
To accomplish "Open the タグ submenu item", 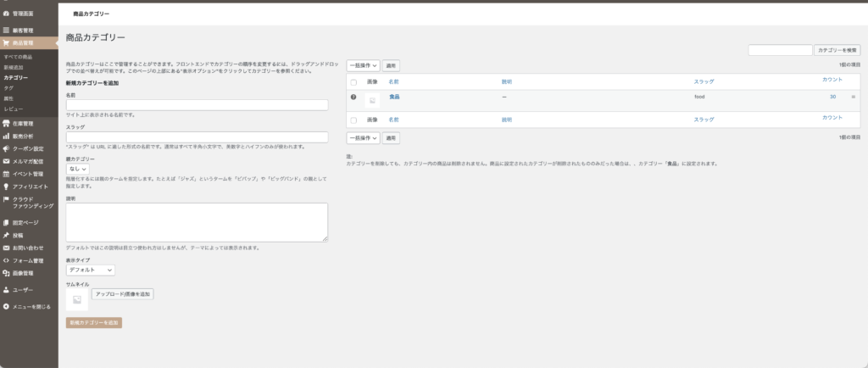I will click(8, 87).
